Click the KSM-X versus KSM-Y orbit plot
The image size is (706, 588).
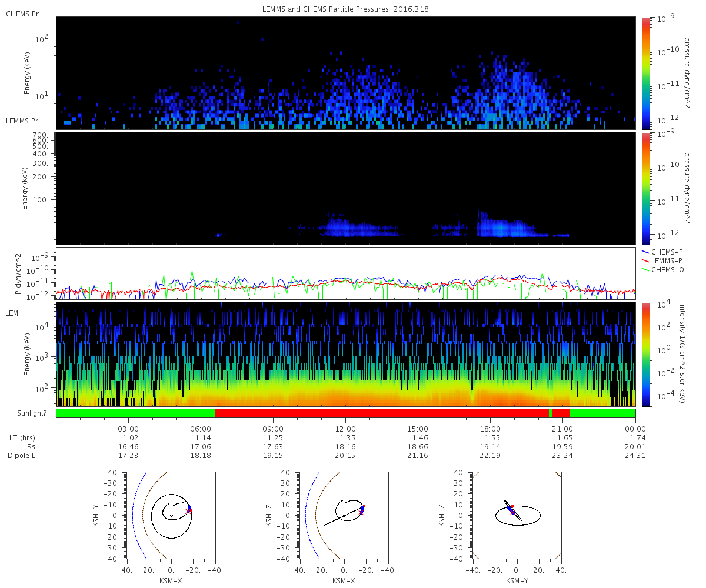coord(171,515)
